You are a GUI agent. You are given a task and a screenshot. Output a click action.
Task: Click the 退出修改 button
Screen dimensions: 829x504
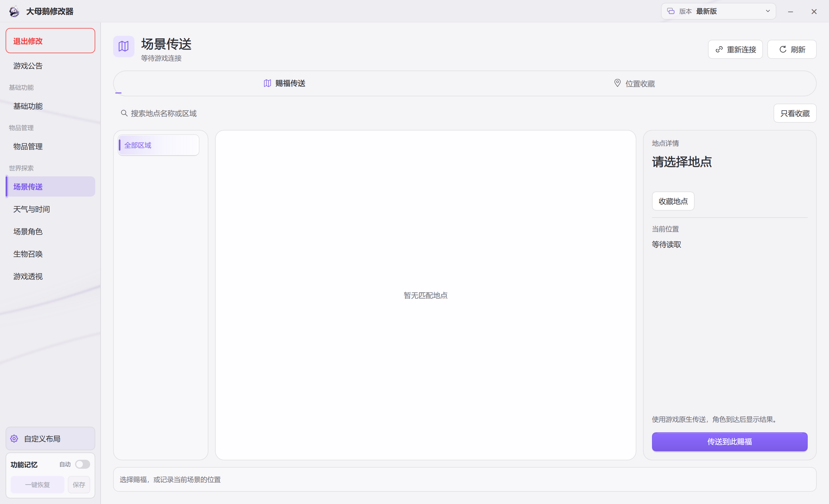(x=50, y=41)
